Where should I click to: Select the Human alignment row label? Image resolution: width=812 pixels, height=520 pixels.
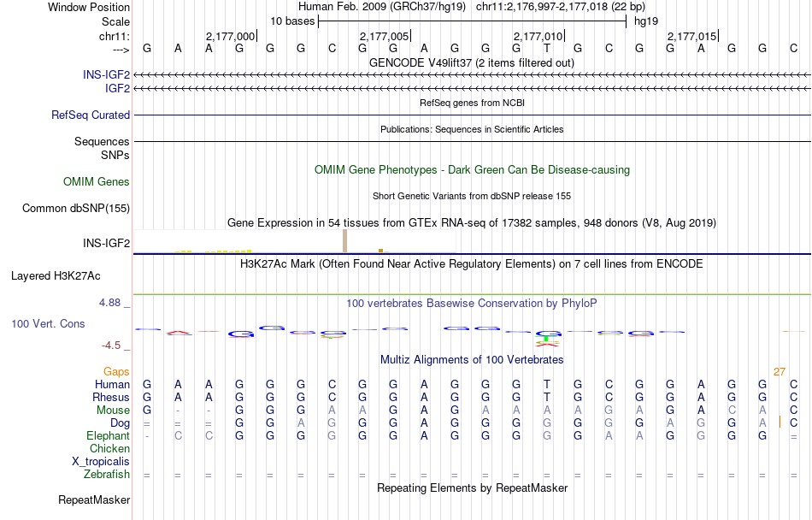click(112, 384)
